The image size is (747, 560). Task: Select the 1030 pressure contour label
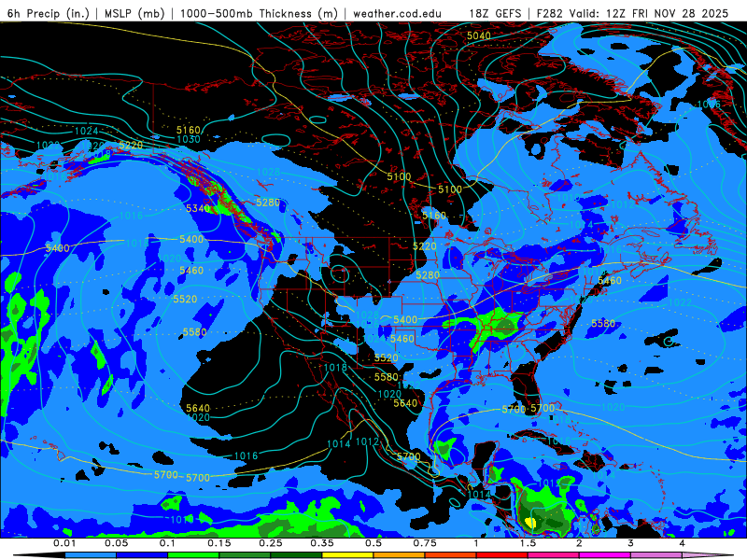tap(189, 139)
